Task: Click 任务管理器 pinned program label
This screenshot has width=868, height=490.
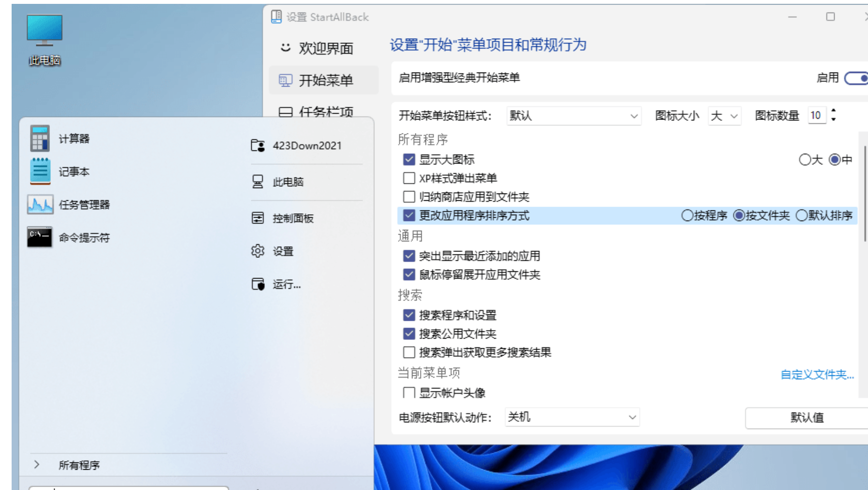Action: [84, 205]
